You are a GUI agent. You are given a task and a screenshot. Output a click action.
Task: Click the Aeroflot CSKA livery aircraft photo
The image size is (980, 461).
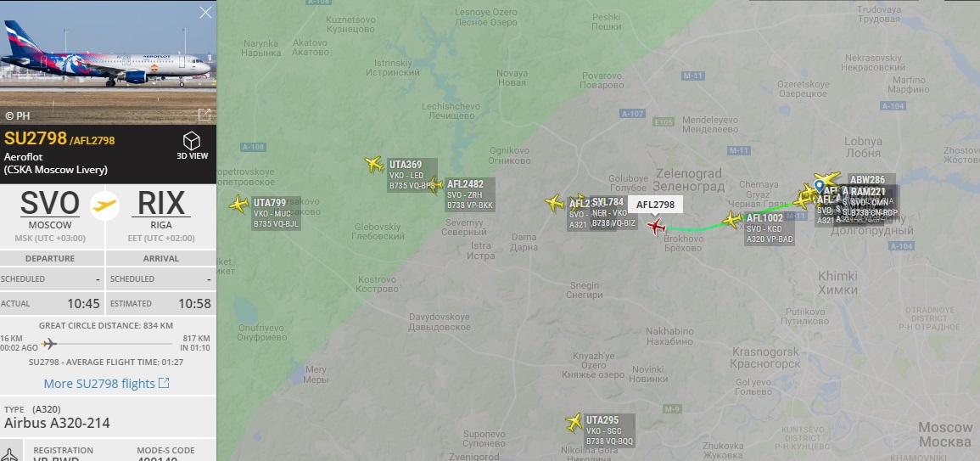point(108,63)
